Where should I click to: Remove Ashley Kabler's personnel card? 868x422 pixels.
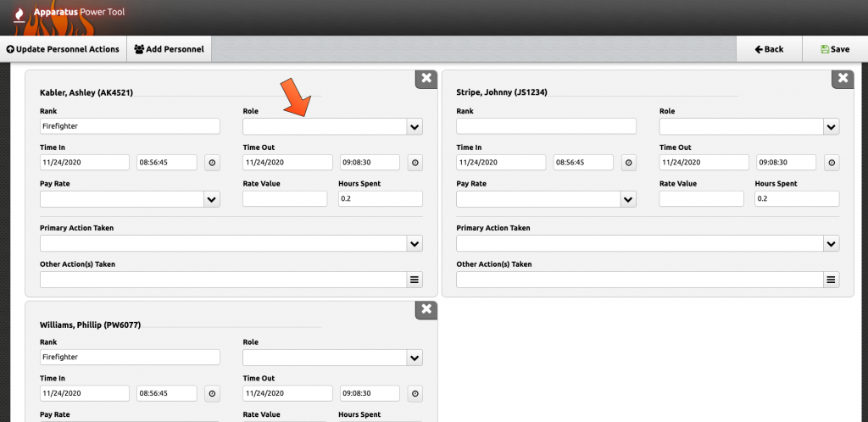426,78
